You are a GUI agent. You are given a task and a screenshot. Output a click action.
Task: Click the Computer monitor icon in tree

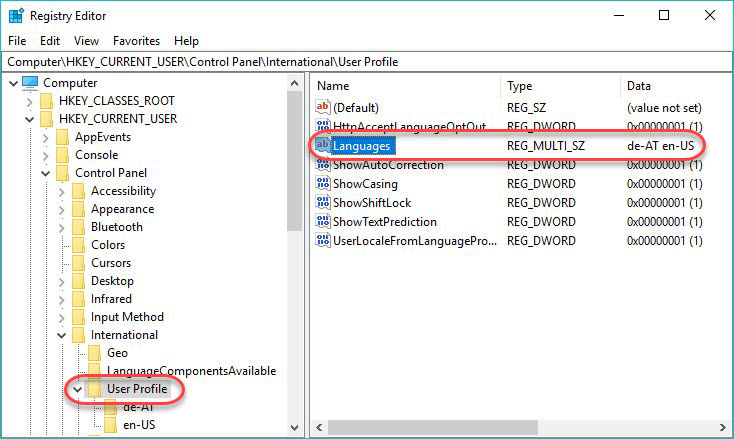(30, 83)
